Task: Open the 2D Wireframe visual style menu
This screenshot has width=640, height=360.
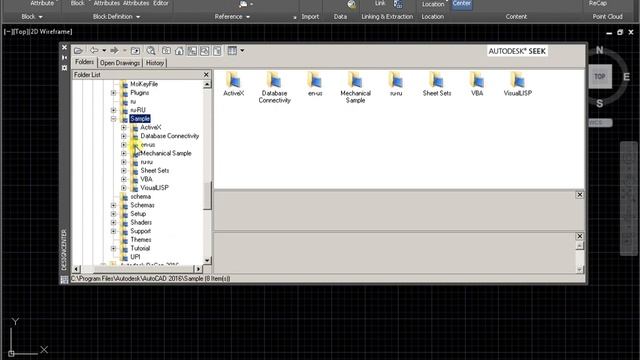Action: pos(50,31)
